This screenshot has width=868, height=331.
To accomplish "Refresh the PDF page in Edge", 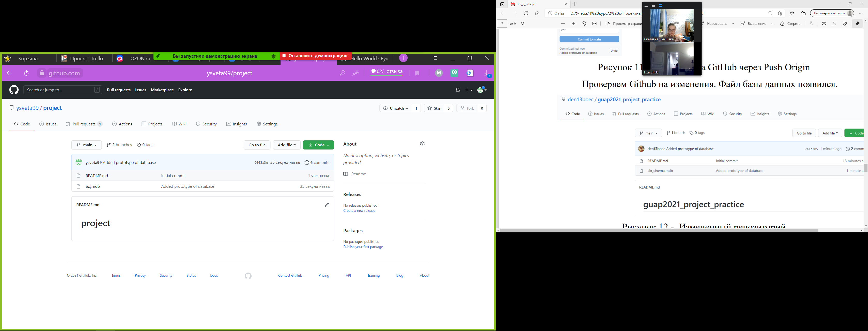I will pos(526,13).
